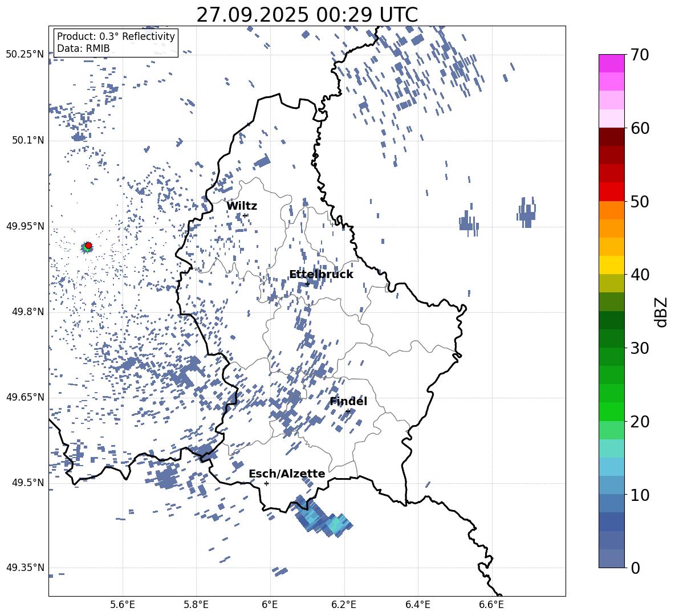Click the Findel label on map

[x=348, y=401]
